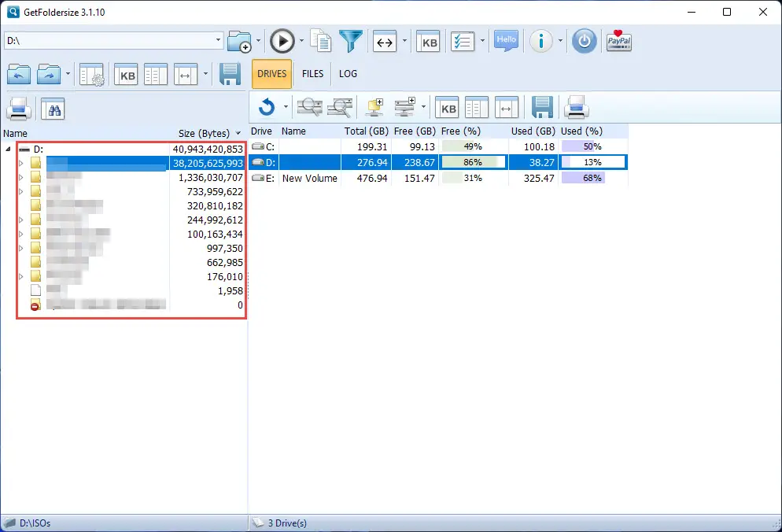Click the 68% used bar for E:
The width and height of the screenshot is (782, 532).
tap(592, 178)
